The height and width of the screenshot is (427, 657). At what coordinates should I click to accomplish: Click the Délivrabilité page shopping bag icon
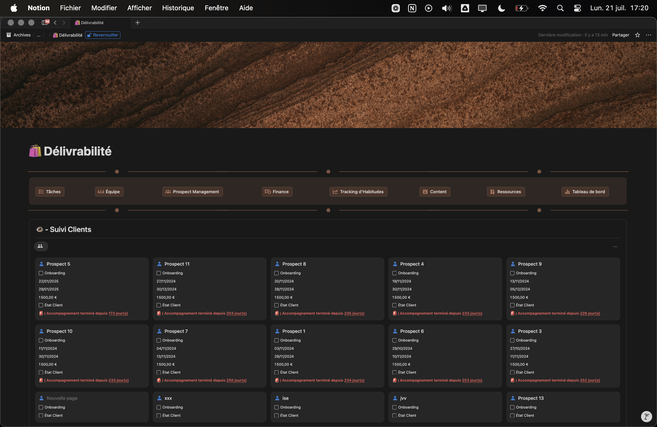pos(35,151)
